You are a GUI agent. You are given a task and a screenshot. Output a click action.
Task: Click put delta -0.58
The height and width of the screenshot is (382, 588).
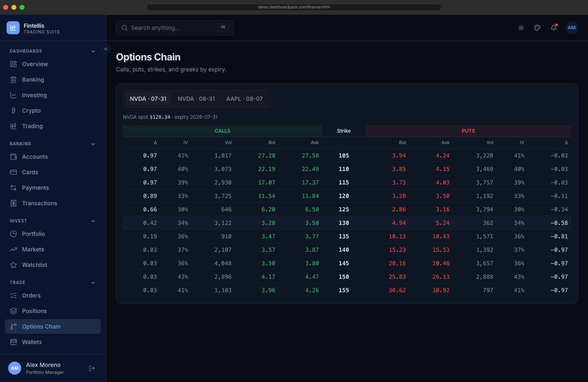click(x=559, y=223)
